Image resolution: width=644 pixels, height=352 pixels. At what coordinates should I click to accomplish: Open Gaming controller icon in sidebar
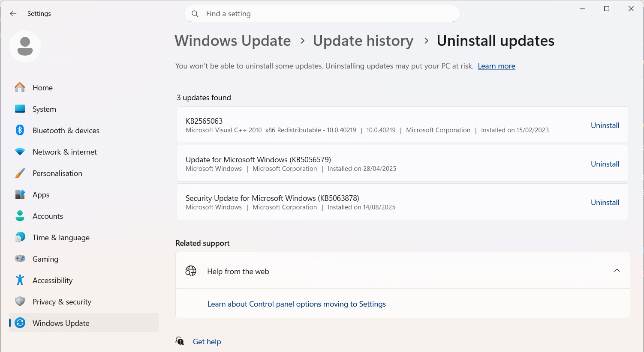point(20,259)
